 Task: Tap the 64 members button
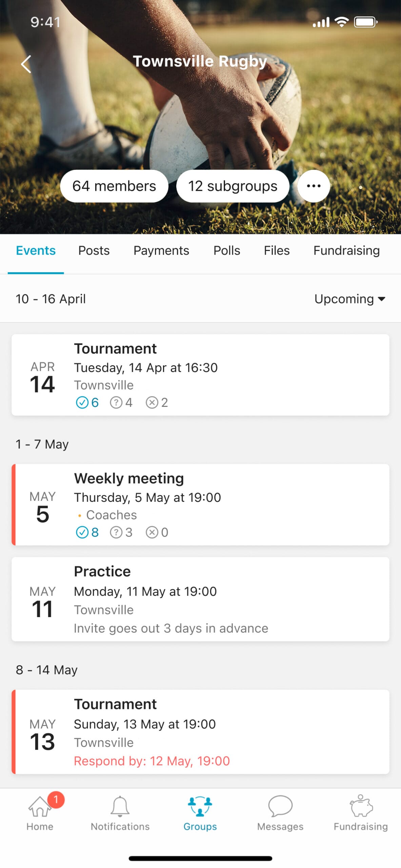114,186
